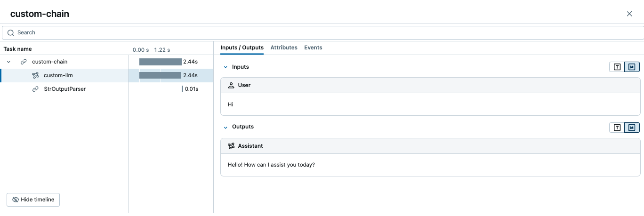Collapse the custom-chain tree node
Screen dimensions: 644x216
pyautogui.click(x=8, y=62)
